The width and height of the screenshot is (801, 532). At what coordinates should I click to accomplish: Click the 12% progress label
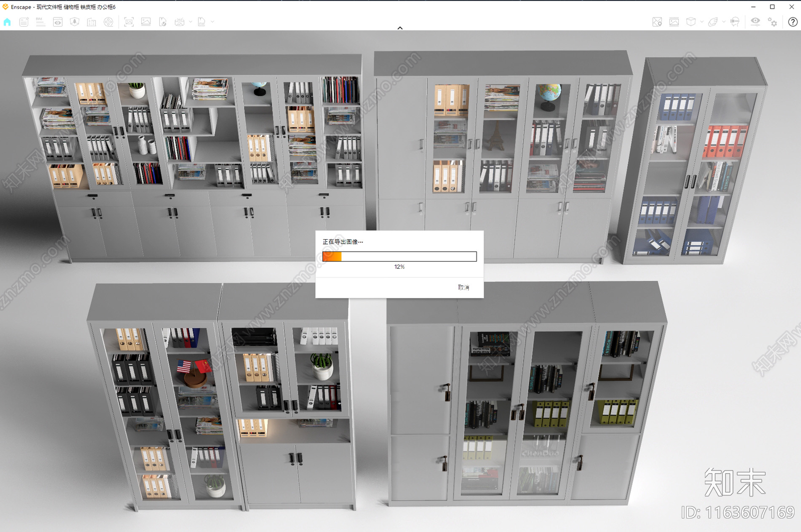pyautogui.click(x=399, y=267)
